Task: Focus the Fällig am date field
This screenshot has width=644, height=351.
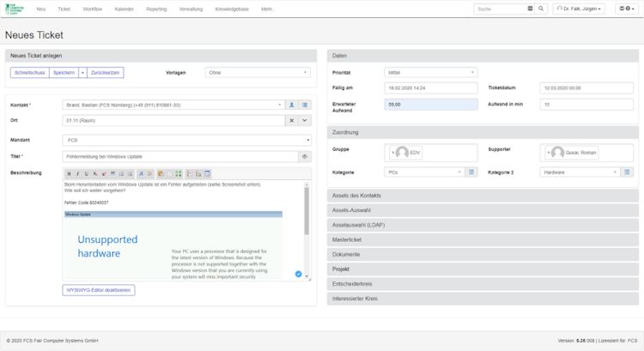Action: (431, 88)
